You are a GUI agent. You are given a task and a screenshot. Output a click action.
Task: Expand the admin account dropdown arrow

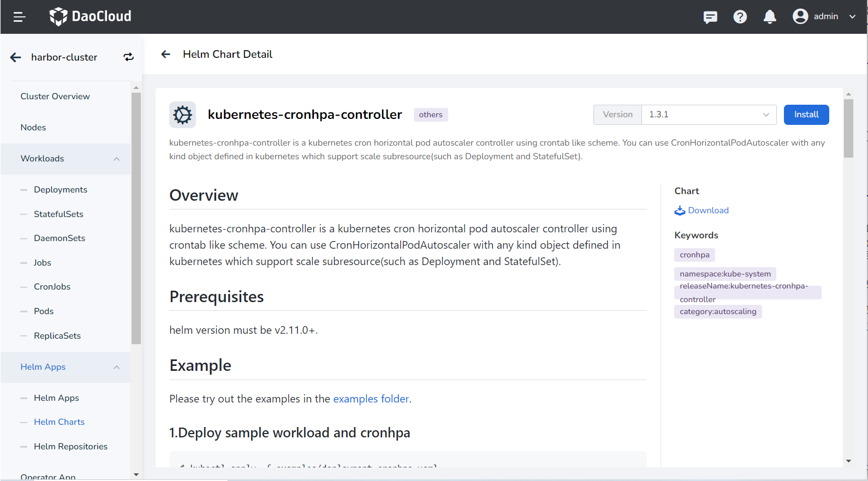point(852,16)
